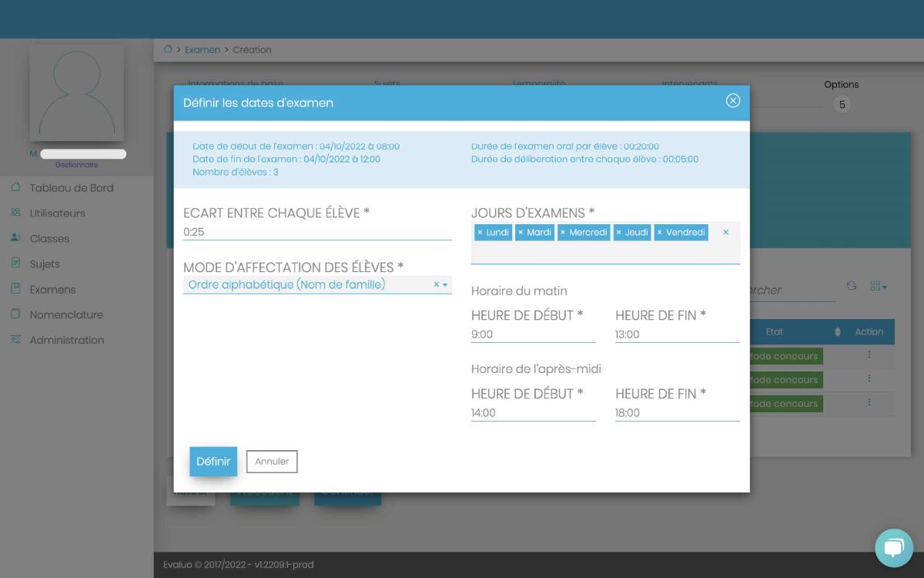Click the Définir button
This screenshot has width=924, height=578.
tap(213, 462)
